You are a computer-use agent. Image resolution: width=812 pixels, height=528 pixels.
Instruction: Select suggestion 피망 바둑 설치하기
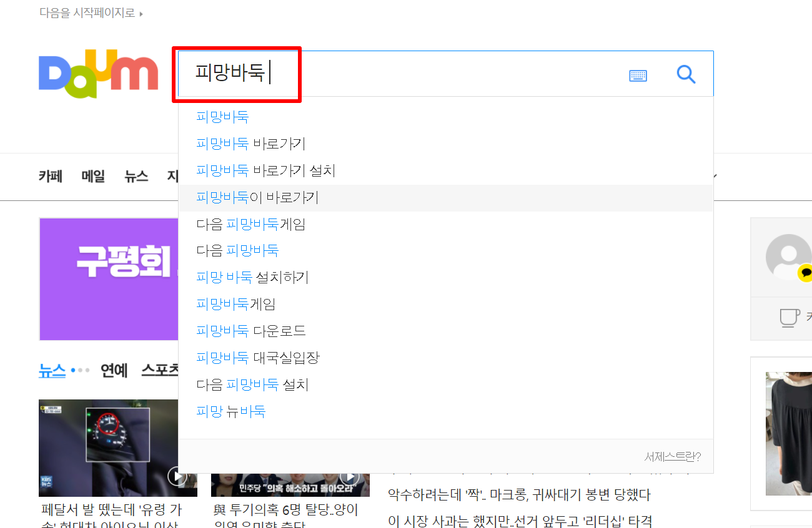point(446,278)
